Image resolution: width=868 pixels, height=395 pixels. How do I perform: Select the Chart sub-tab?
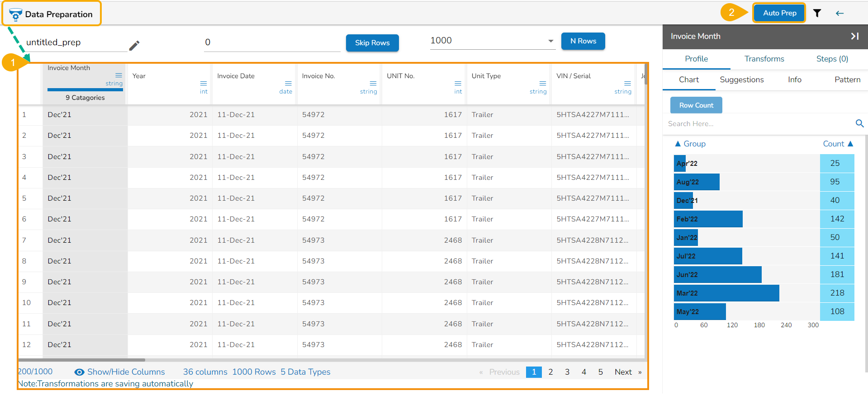(688, 80)
